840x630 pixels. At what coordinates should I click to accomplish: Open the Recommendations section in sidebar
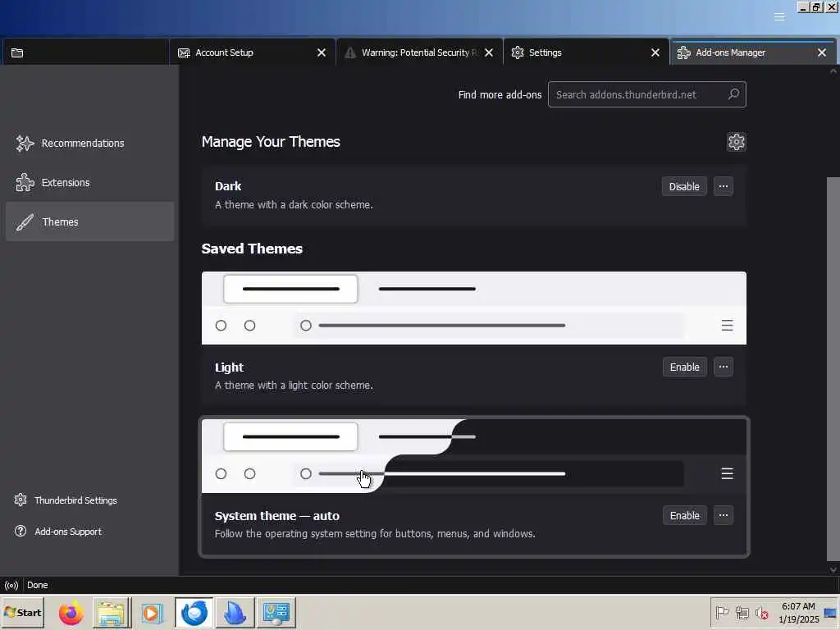click(70, 143)
